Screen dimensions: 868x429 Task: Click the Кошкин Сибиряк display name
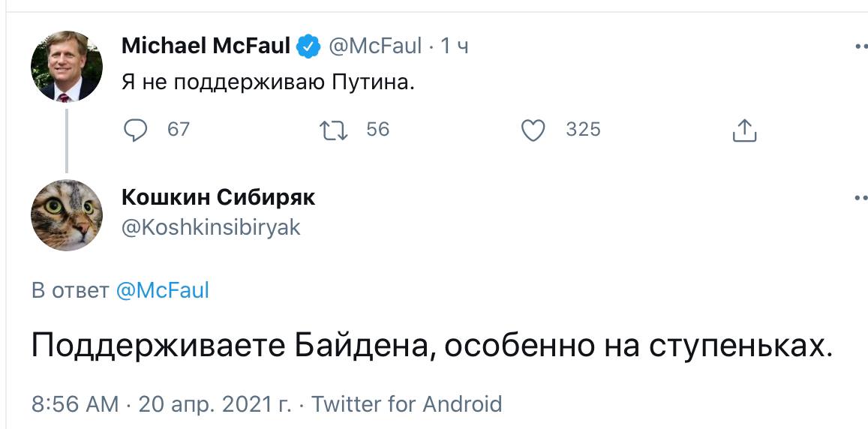click(x=218, y=197)
